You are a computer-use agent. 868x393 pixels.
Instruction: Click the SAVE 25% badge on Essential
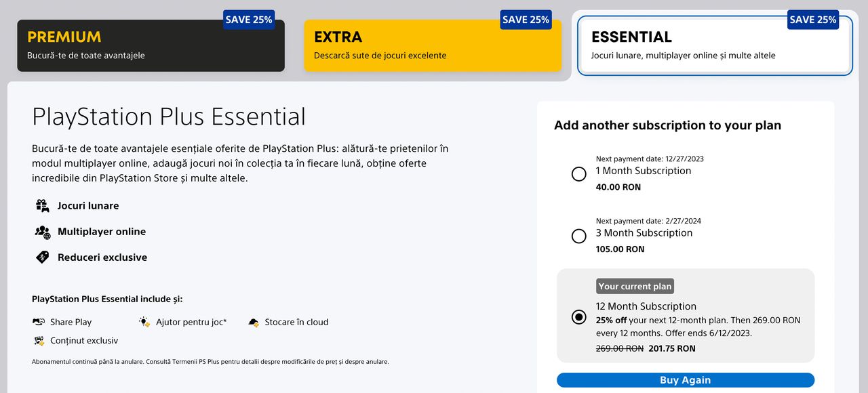point(813,20)
